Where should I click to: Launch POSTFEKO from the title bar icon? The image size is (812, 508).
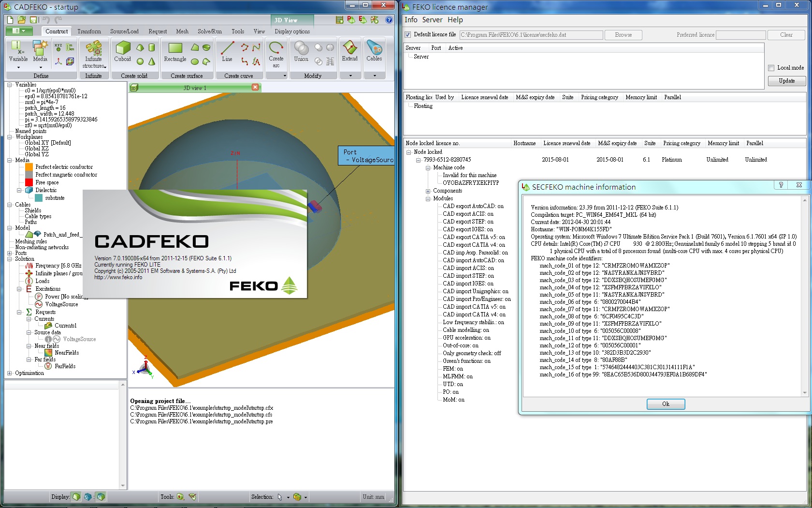click(x=351, y=20)
